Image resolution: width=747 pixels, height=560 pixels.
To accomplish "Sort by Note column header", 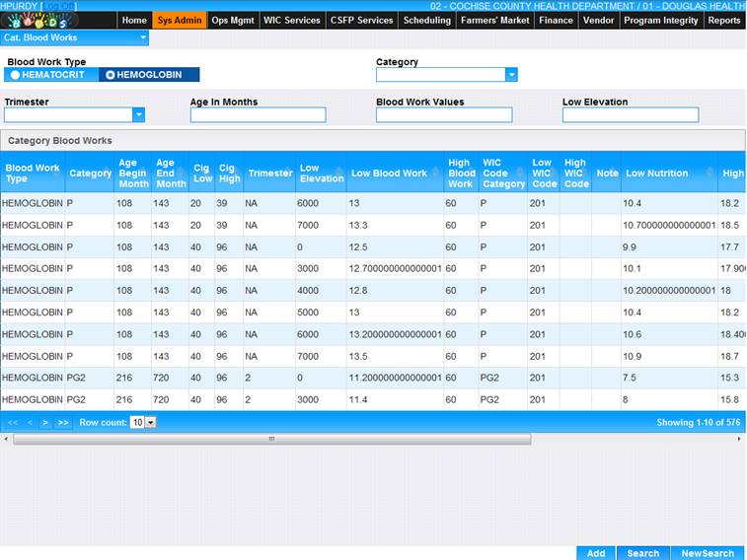I will click(607, 174).
